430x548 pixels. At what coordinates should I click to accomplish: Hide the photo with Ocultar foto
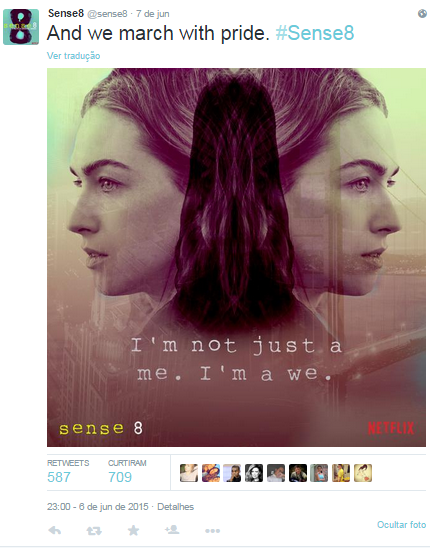401,525
